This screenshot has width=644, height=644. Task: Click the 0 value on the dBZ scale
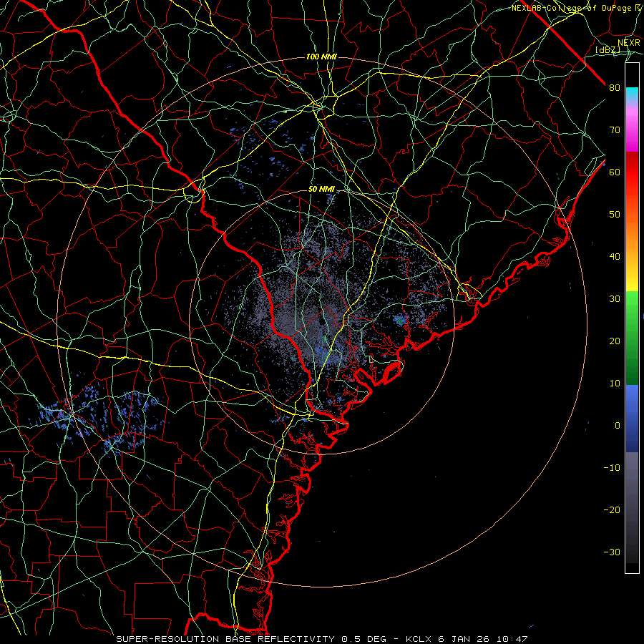tap(618, 426)
